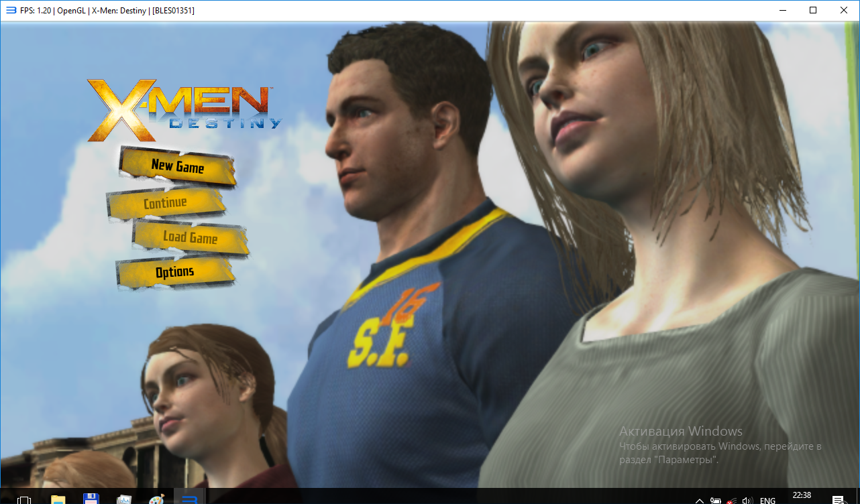Select the Continue menu option
Viewport: 860px width, 504px height.
(166, 202)
